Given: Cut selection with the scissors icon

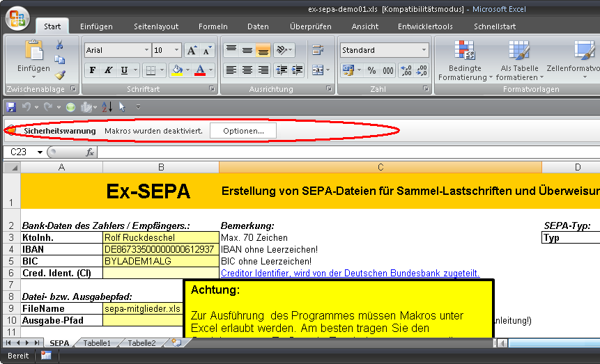Looking at the screenshot, I should pyautogui.click(x=60, y=45).
